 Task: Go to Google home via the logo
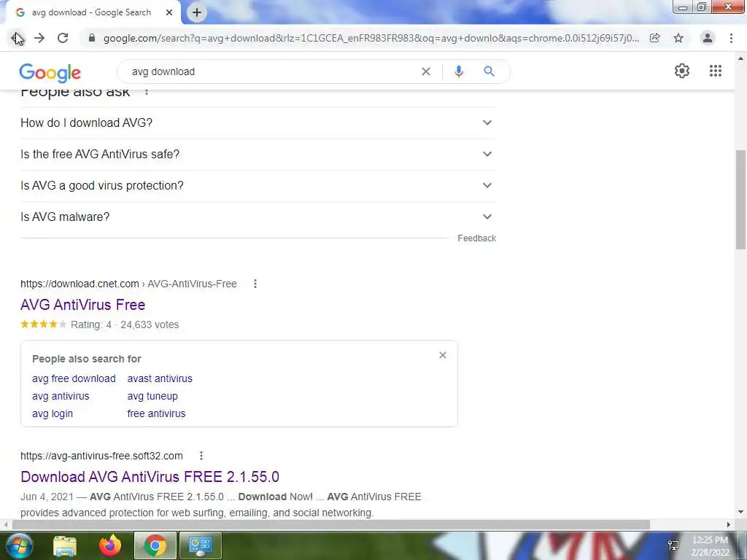coord(50,72)
